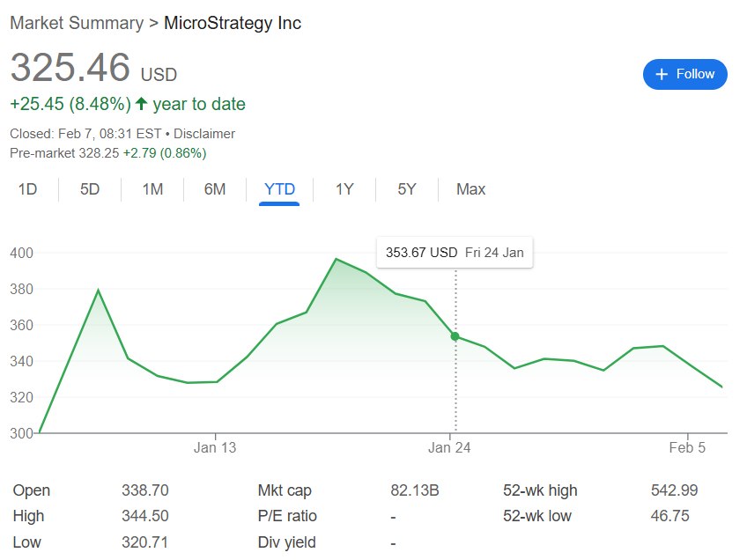Click the +25.45 (8.48%) change text
This screenshot has height=560, width=747.
tap(70, 104)
